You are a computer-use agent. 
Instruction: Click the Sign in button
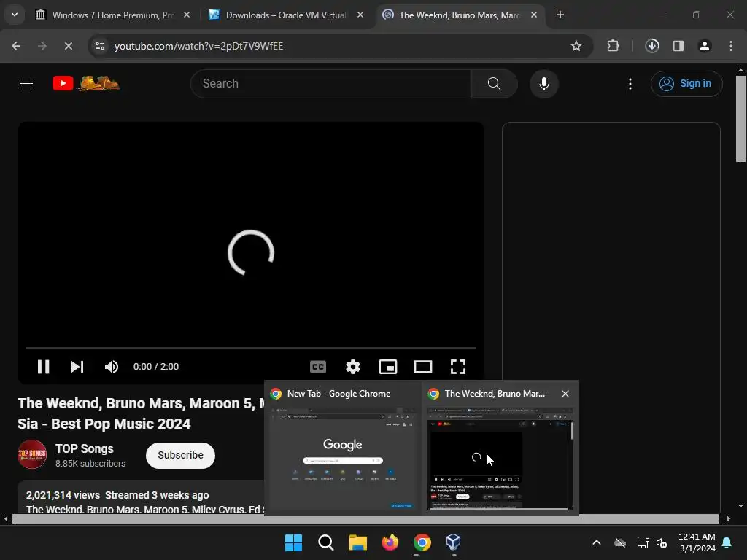coord(686,84)
